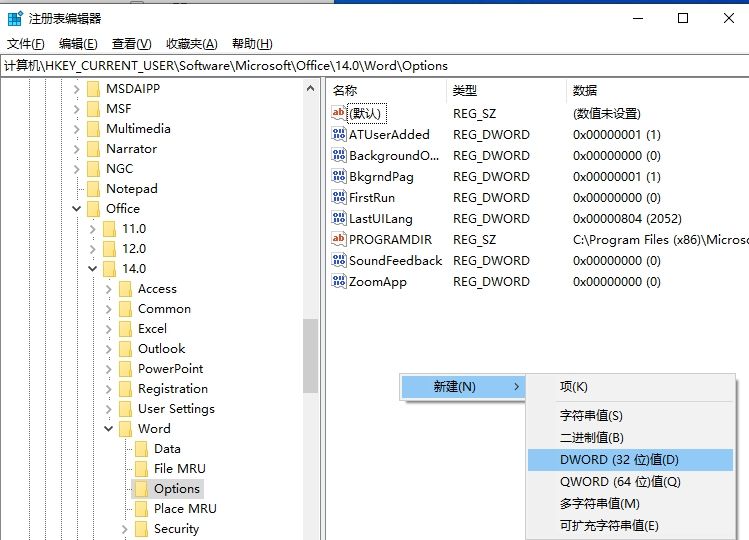The height and width of the screenshot is (540, 749).
Task: Select the Data tree item
Action: click(167, 449)
